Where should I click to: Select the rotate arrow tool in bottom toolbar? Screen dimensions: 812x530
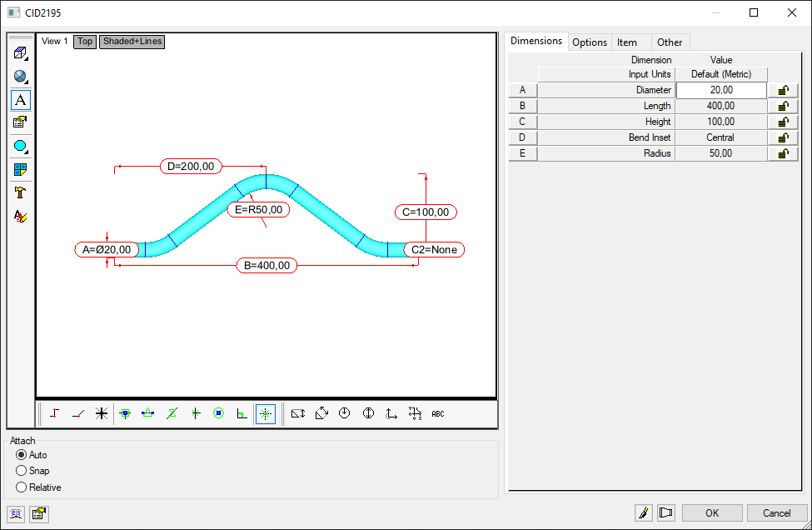click(322, 413)
